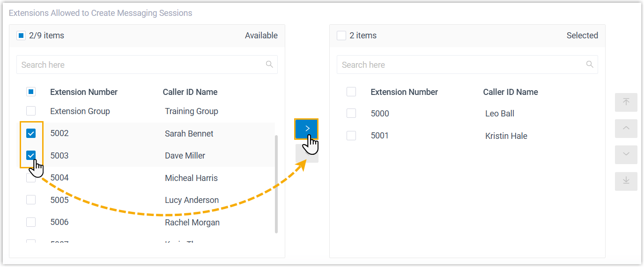Tick the Training Group extension group checkbox
The height and width of the screenshot is (267, 644).
[31, 111]
